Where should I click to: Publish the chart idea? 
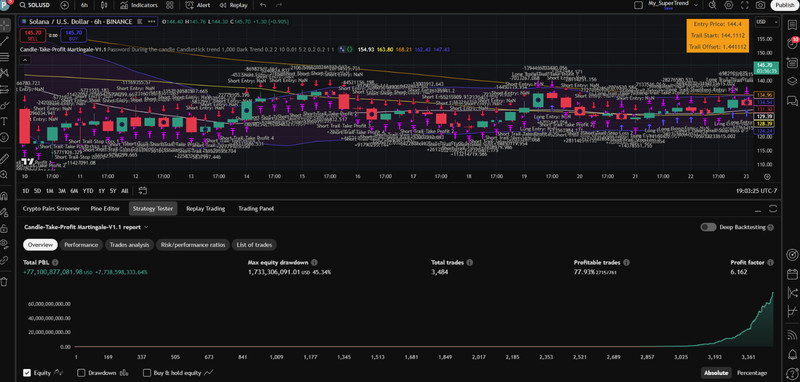784,5
